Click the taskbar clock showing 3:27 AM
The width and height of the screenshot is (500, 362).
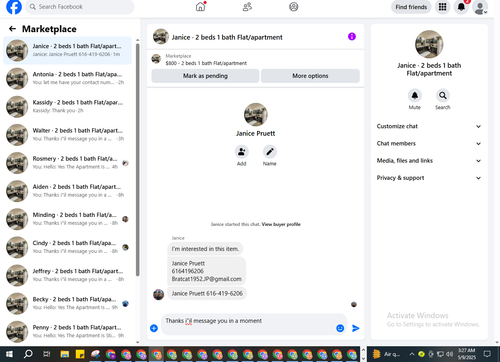tap(466, 354)
